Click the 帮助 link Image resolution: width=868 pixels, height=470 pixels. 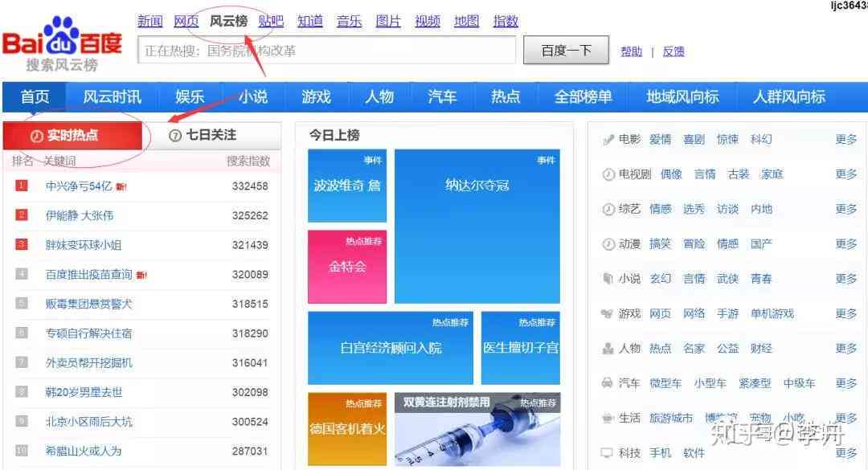632,51
